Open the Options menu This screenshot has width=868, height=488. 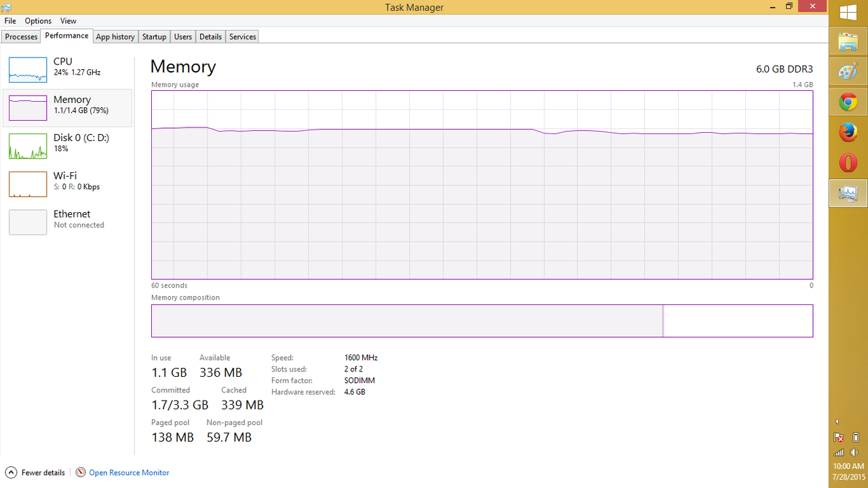click(x=38, y=21)
